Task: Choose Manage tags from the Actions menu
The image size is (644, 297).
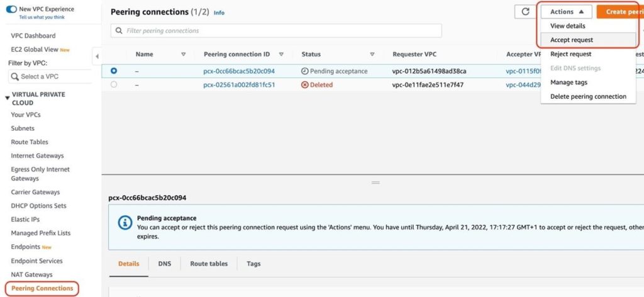Action: [x=588, y=82]
